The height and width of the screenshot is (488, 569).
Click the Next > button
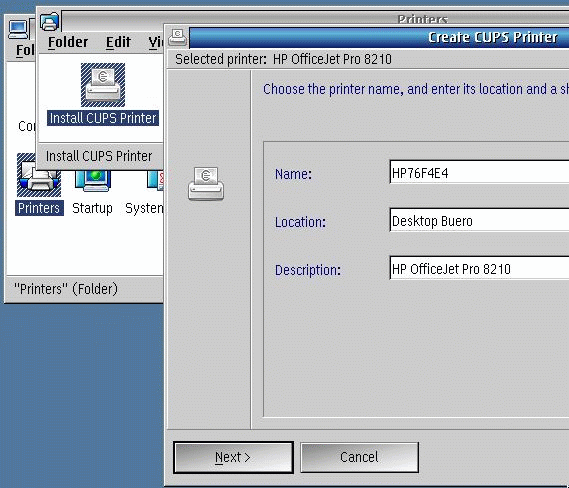pyautogui.click(x=233, y=457)
